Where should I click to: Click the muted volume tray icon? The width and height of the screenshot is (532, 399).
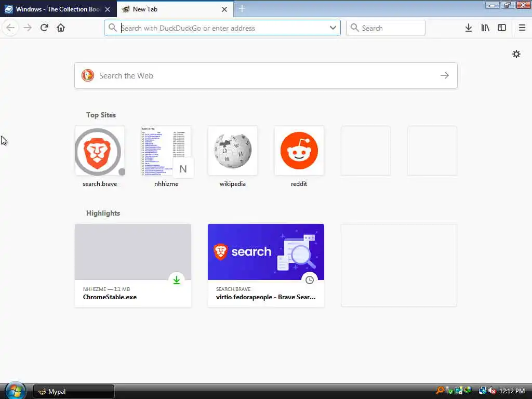(493, 391)
